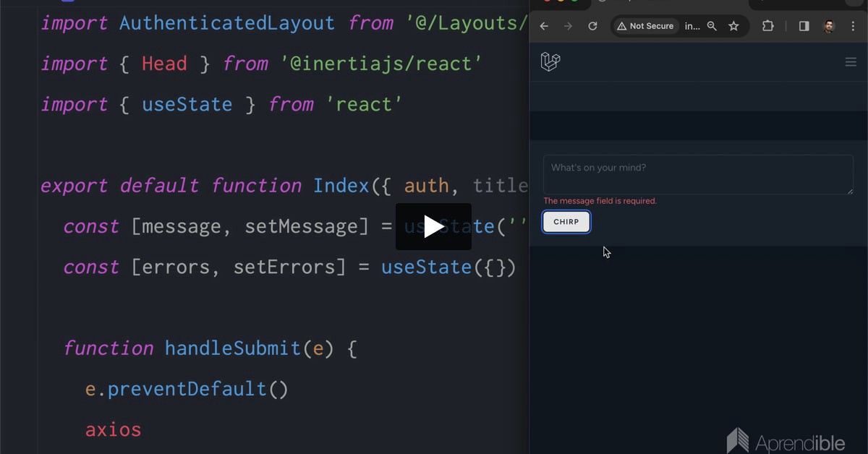Click the Laravel logo in the page header

click(550, 61)
